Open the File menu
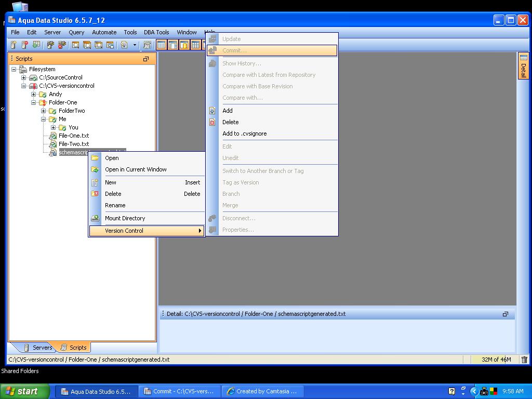This screenshot has height=399, width=532. [15, 32]
